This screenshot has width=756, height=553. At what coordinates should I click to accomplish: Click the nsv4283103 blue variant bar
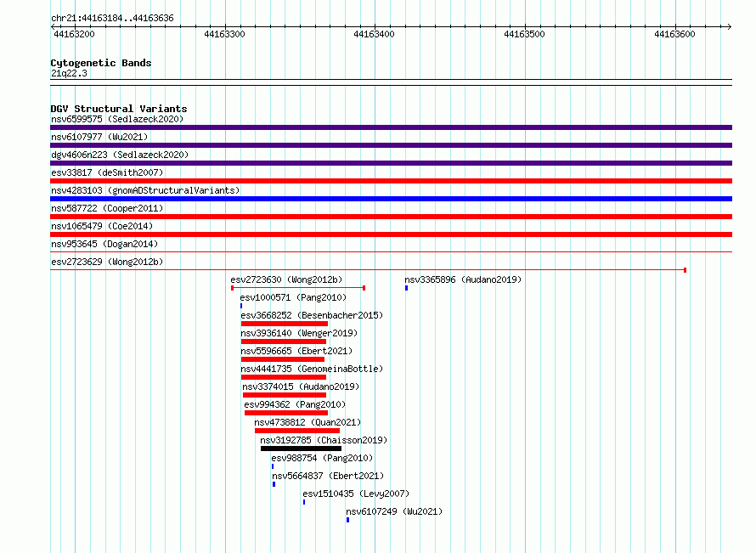click(x=391, y=199)
